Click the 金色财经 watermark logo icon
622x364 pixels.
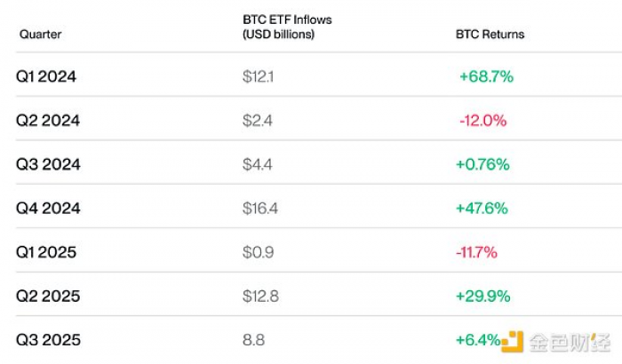[513, 342]
